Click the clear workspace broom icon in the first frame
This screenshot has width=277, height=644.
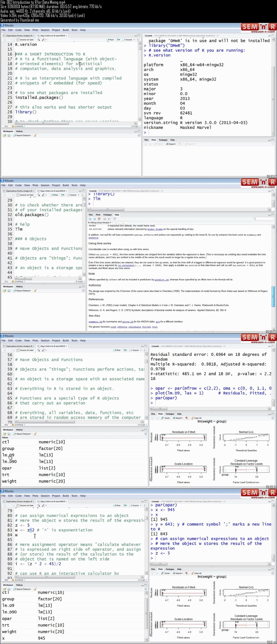(35, 136)
